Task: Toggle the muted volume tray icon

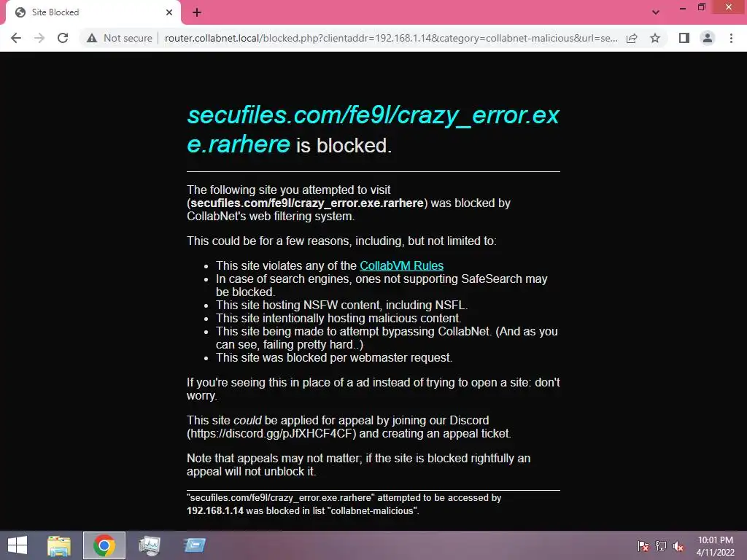Action: click(678, 546)
